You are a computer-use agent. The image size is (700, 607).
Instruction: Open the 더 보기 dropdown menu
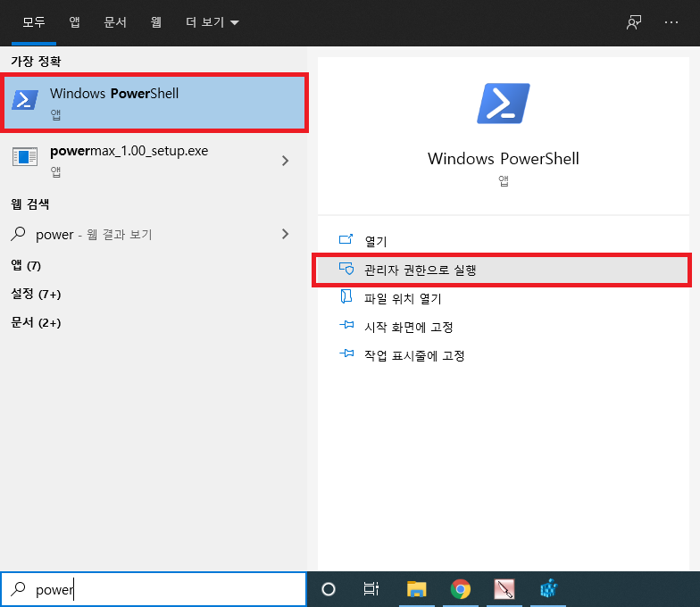click(x=212, y=21)
